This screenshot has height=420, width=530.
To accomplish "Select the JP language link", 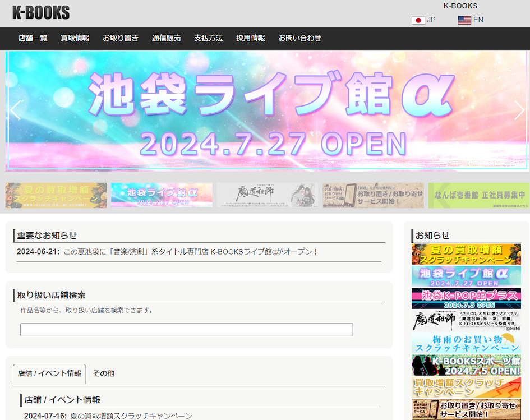I will 431,20.
